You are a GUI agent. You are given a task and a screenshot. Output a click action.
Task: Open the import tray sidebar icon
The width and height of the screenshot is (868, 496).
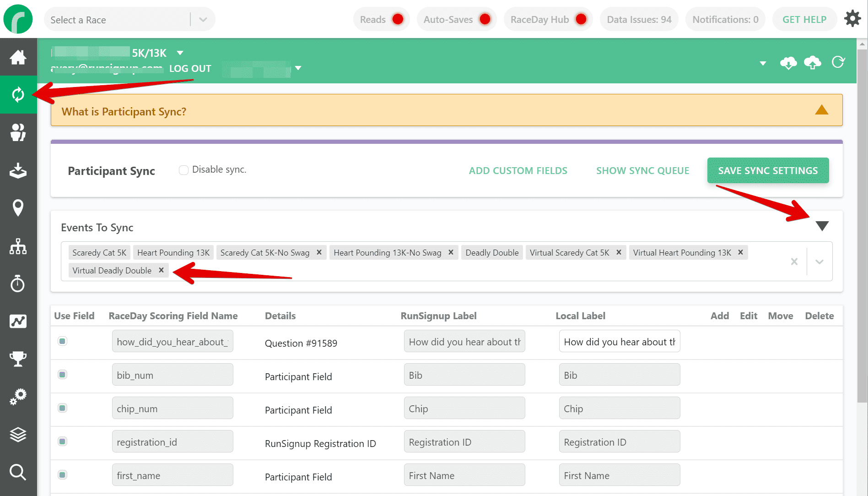coord(18,170)
